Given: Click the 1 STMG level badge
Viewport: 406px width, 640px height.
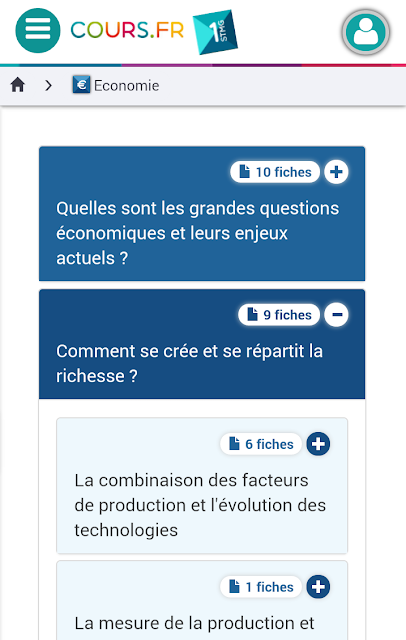Looking at the screenshot, I should tap(215, 32).
